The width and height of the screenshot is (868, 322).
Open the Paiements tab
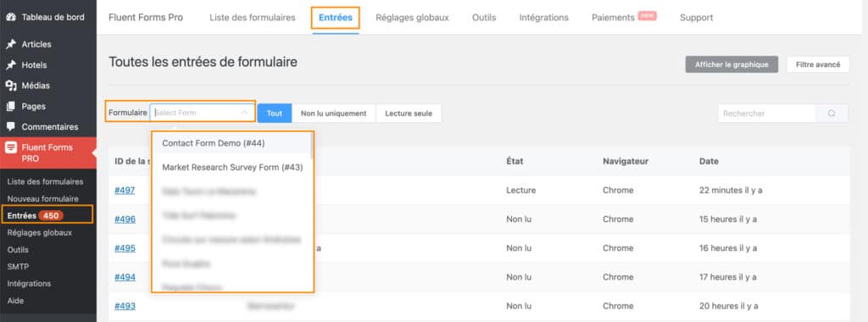point(624,18)
